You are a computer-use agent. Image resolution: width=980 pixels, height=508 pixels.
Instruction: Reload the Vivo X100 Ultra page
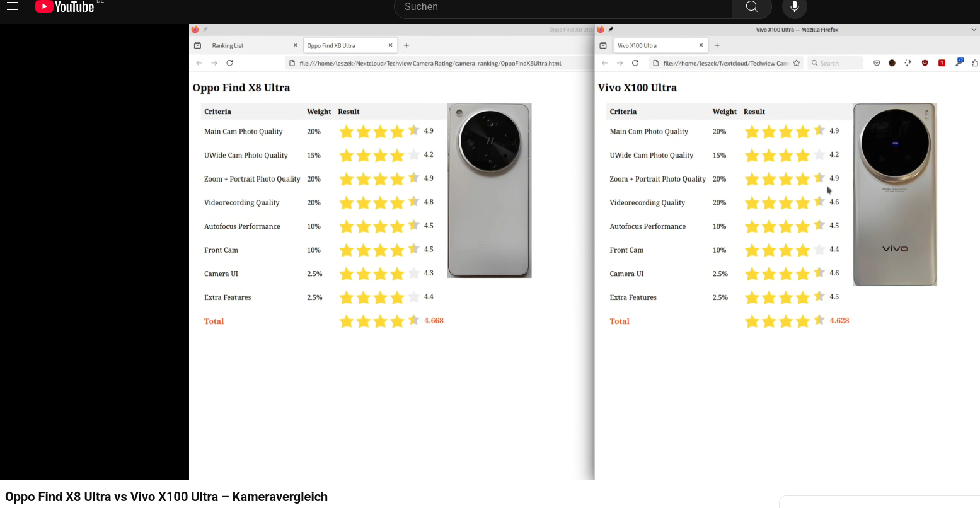coord(635,63)
